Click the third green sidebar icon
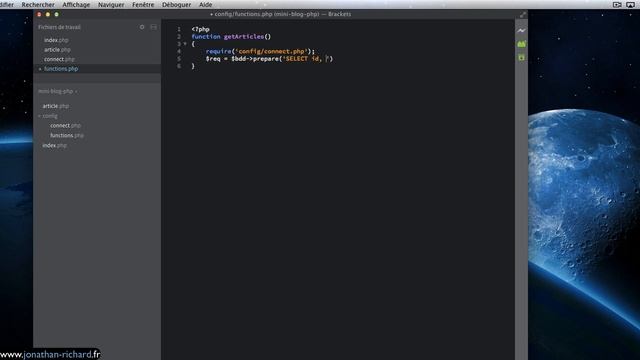Viewport: 640px width, 360px height. coord(521,58)
